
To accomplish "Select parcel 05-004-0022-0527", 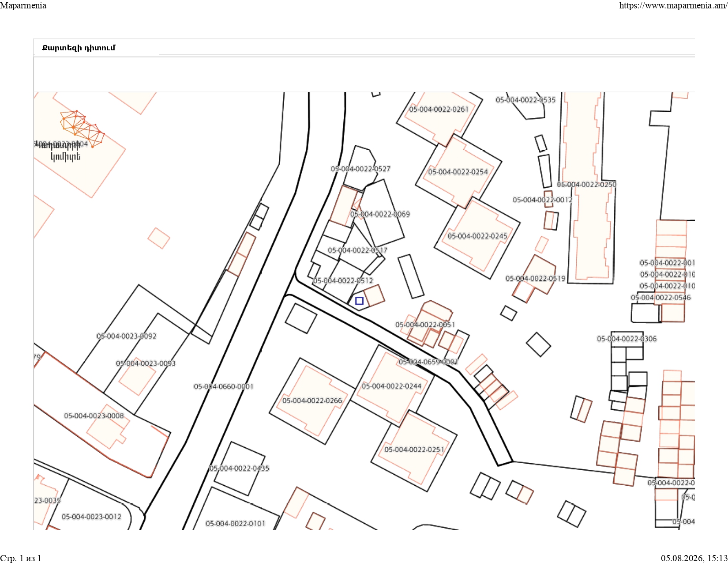I will [361, 169].
